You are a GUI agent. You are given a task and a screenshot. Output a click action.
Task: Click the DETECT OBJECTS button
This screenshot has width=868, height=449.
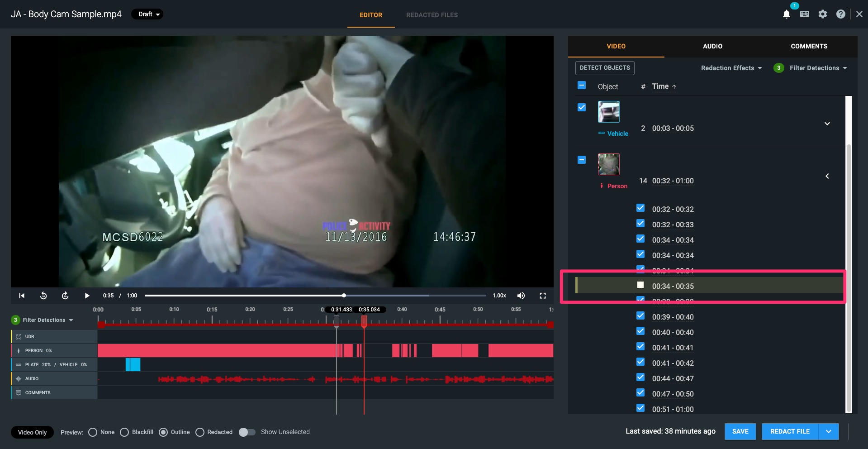604,68
